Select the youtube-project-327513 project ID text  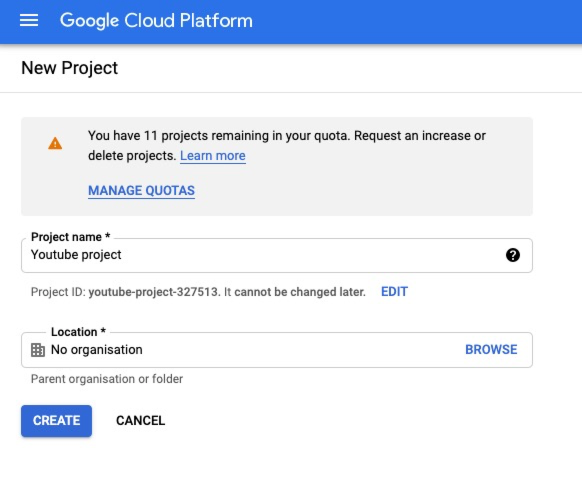click(153, 292)
